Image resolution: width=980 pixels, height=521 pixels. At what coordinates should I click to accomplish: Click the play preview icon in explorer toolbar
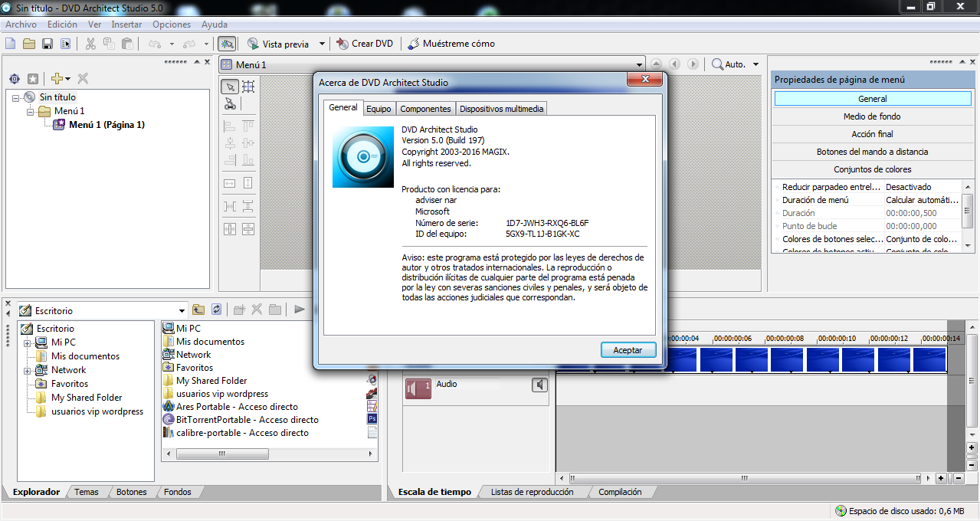coord(300,310)
